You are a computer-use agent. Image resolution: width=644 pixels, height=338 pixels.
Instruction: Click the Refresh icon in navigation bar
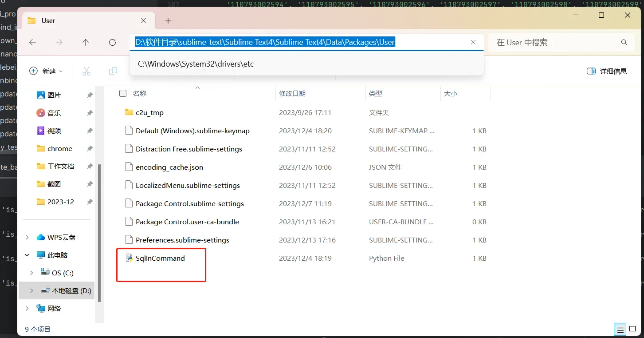click(112, 42)
